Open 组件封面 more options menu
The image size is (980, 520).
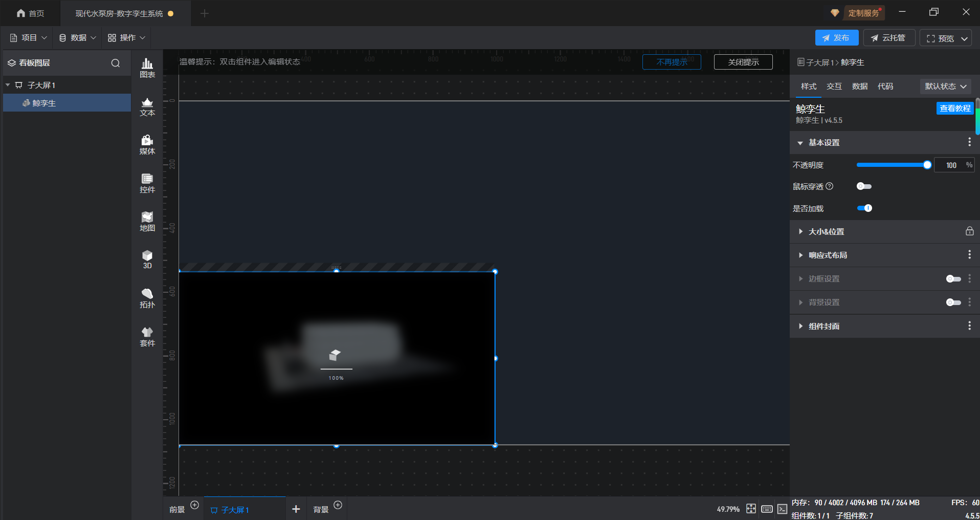[x=969, y=326]
